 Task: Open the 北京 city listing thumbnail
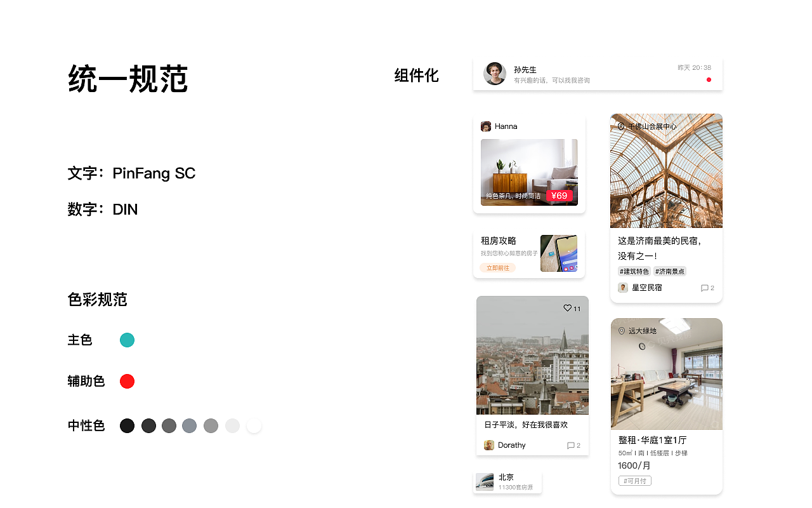(x=485, y=482)
